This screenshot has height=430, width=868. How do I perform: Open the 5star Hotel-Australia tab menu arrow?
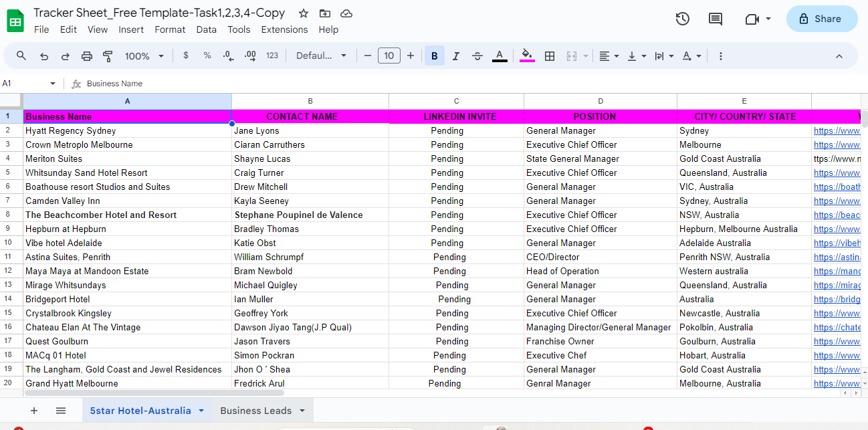(x=201, y=411)
